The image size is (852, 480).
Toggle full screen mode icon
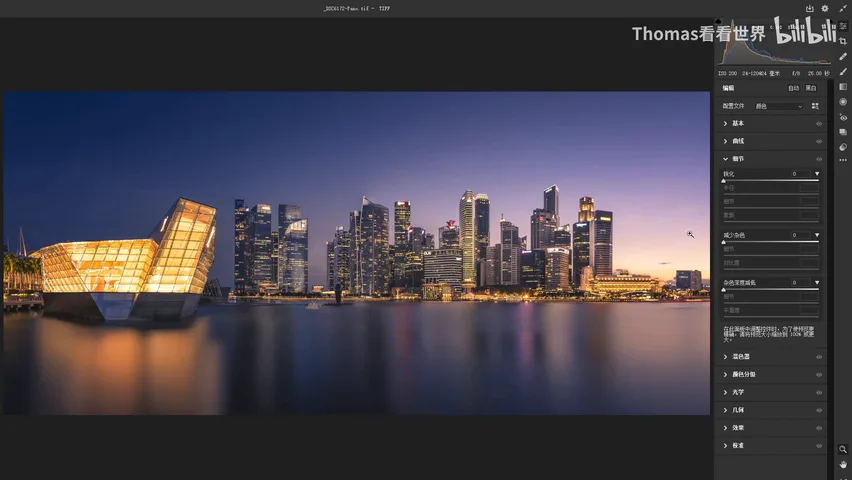(843, 8)
